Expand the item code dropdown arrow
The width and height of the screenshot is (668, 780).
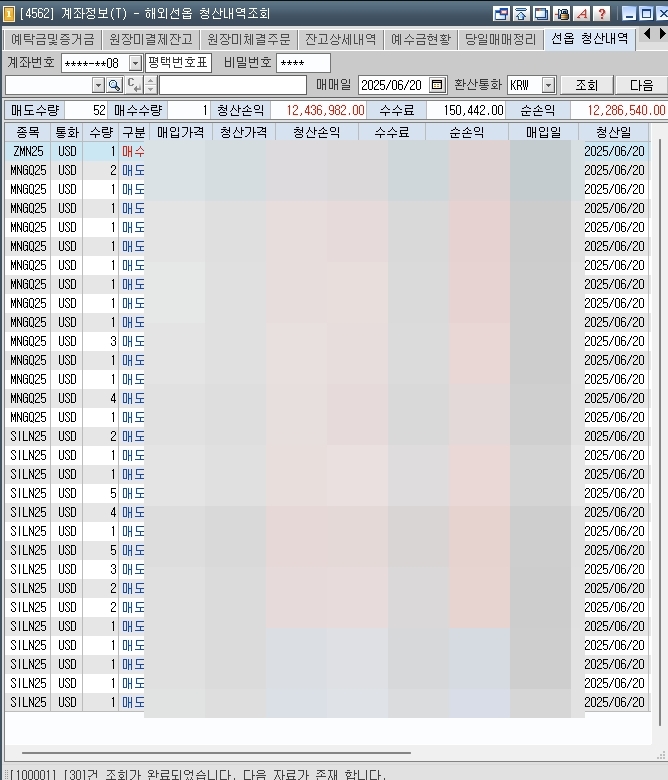point(98,86)
